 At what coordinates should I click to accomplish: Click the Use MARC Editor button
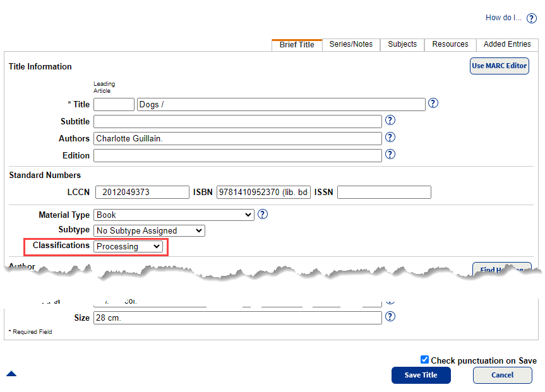(499, 66)
